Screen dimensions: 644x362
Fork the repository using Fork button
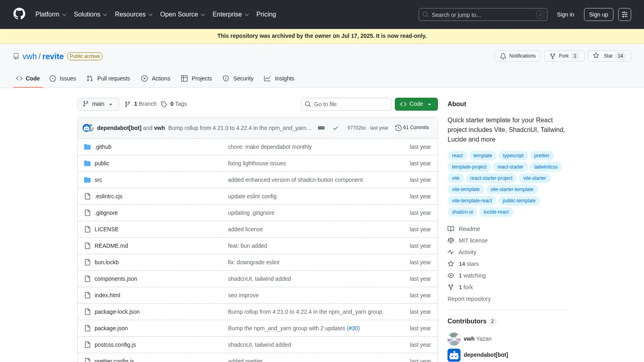pos(564,56)
